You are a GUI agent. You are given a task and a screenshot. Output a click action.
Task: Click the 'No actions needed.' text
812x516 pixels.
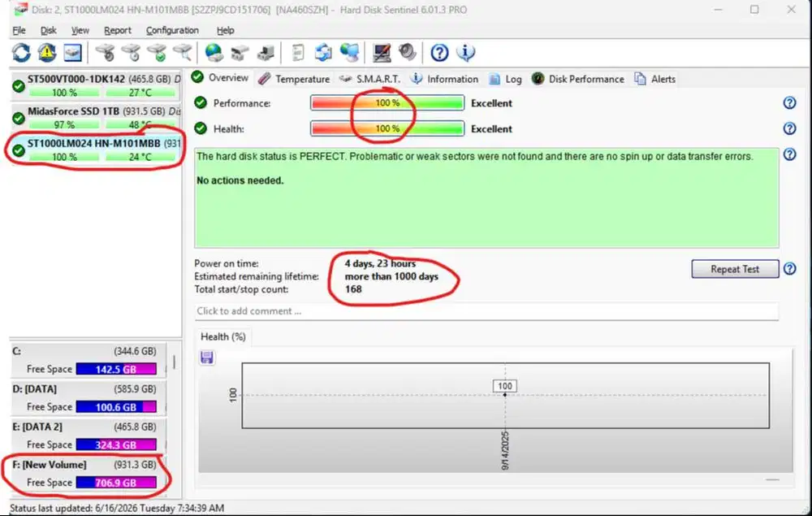[x=240, y=181]
